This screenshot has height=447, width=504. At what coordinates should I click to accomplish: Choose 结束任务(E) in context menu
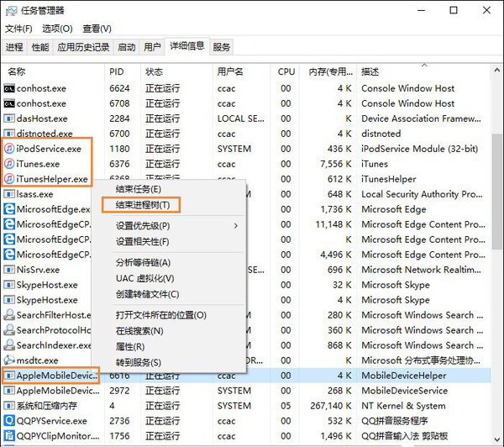pos(139,189)
